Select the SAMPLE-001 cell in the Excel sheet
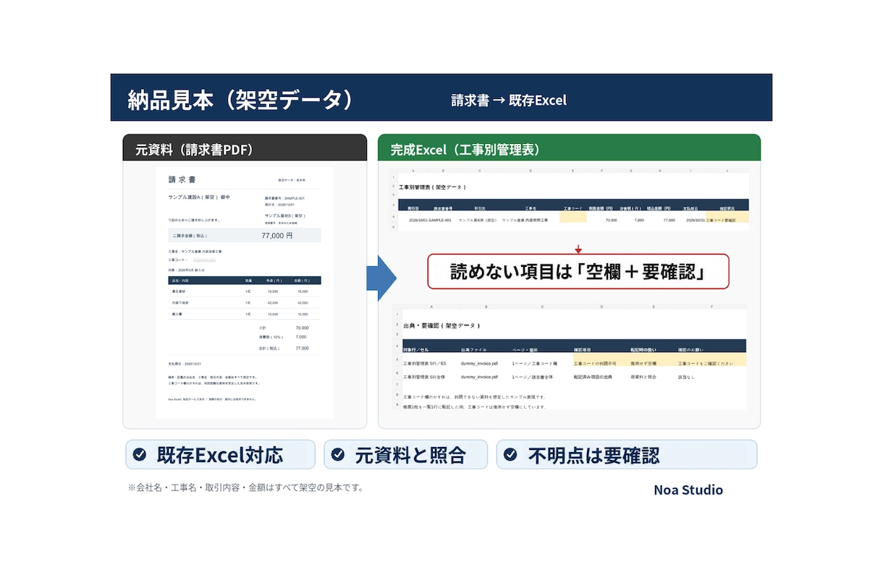The height and width of the screenshot is (588, 883). 440,220
